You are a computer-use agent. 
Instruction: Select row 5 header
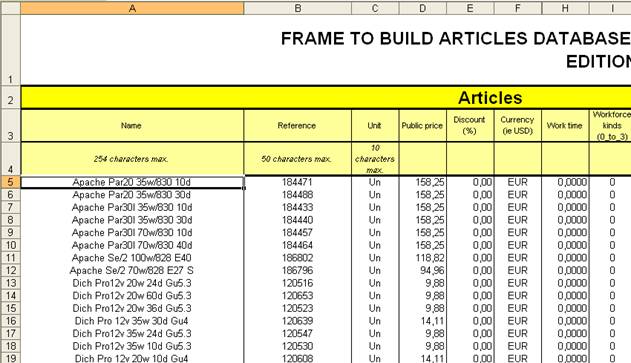[10, 182]
